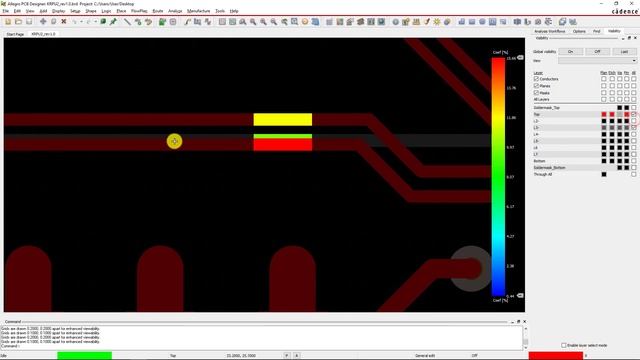
Task: Toggle All visibility checkbox for Bottom layer
Action: click(633, 161)
